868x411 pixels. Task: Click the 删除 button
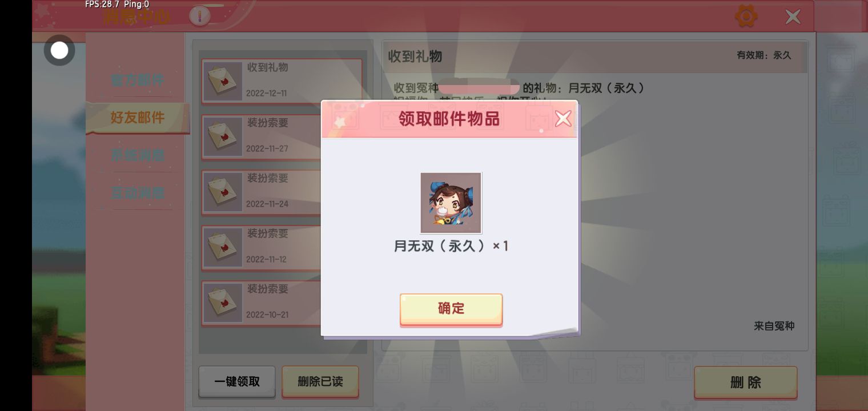745,382
